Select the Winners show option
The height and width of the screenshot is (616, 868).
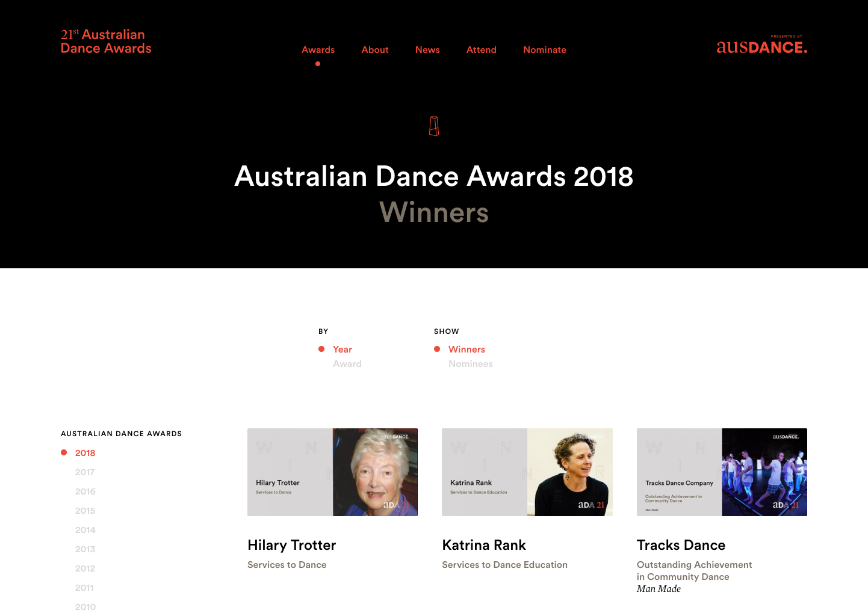(467, 350)
